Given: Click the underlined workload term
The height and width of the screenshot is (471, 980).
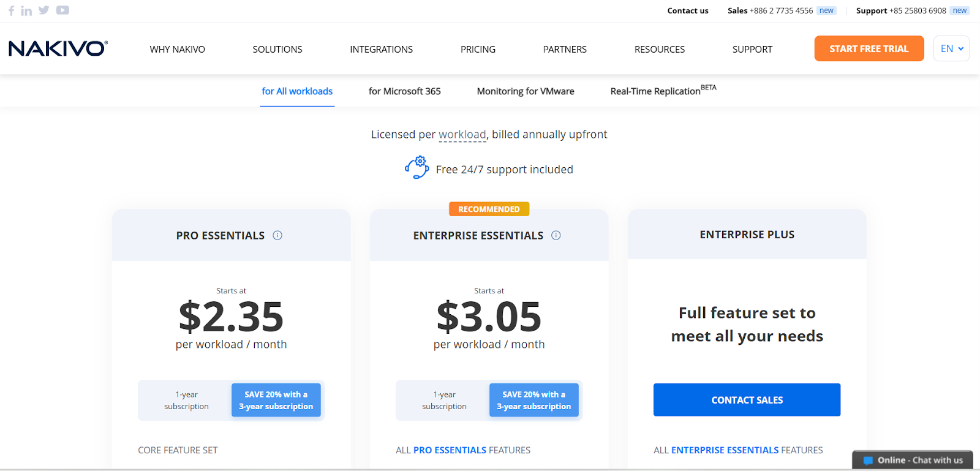Looking at the screenshot, I should pyautogui.click(x=462, y=135).
